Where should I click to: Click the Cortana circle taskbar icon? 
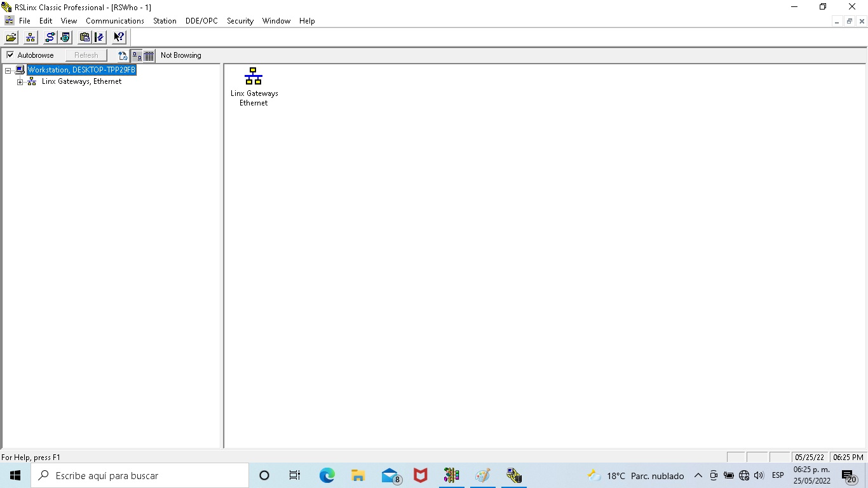[264, 475]
